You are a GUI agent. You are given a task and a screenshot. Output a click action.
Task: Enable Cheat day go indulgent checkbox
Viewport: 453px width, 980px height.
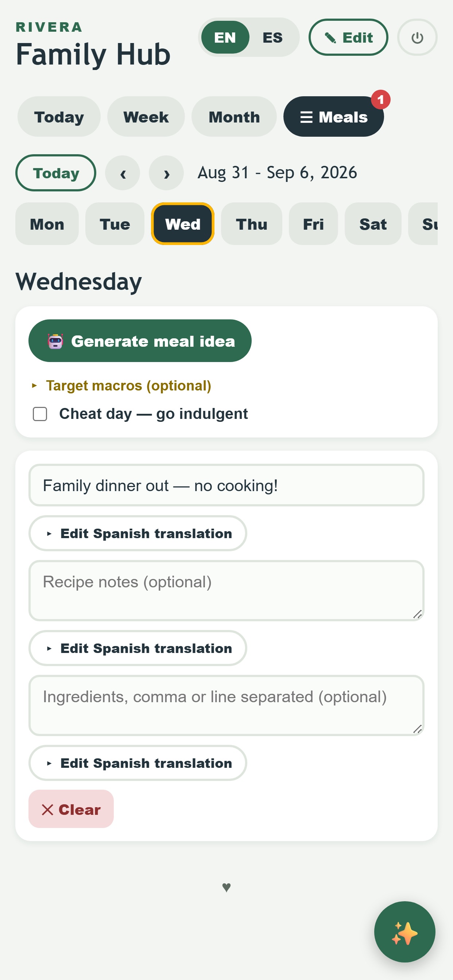[40, 414]
